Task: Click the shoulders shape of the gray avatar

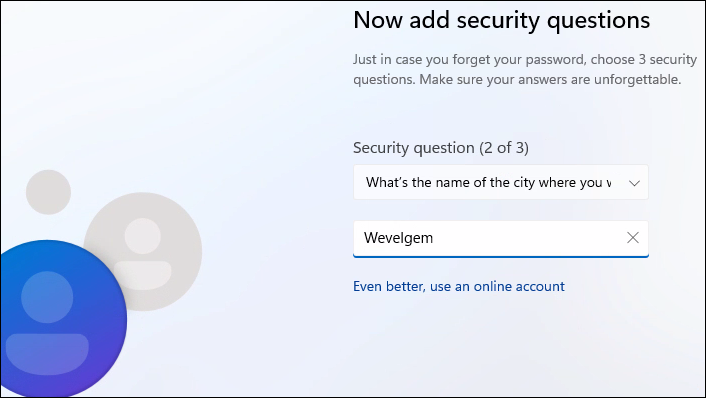Action: [143, 275]
